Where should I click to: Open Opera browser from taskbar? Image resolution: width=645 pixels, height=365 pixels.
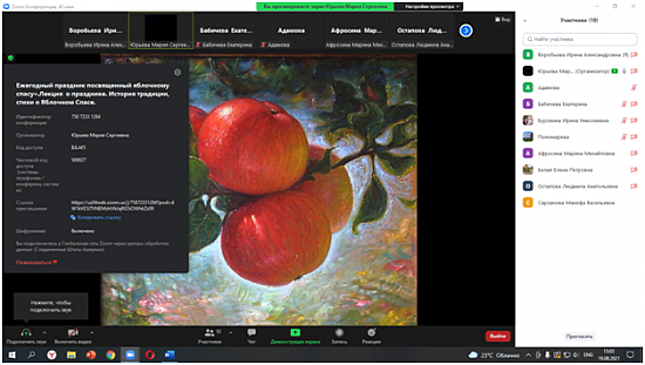150,355
